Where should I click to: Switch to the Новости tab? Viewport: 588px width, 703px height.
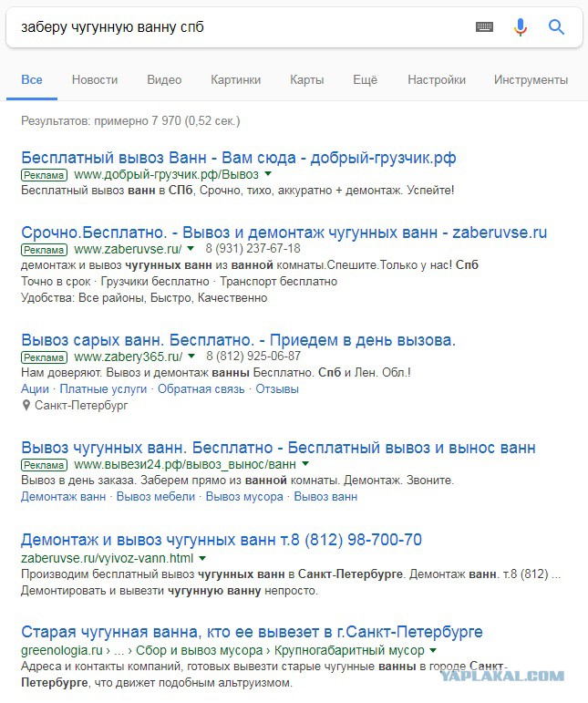pyautogui.click(x=95, y=80)
